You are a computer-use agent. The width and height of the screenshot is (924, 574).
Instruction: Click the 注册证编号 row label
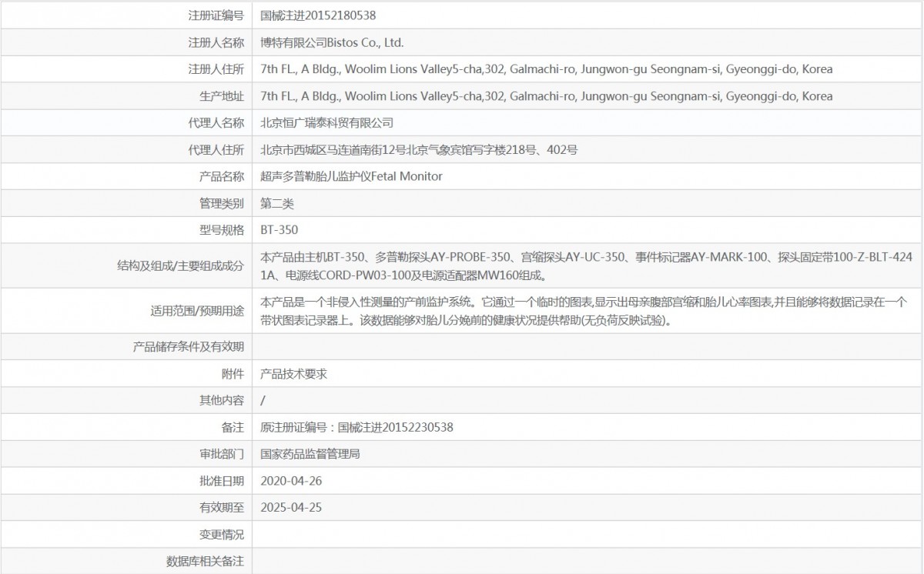pos(216,15)
